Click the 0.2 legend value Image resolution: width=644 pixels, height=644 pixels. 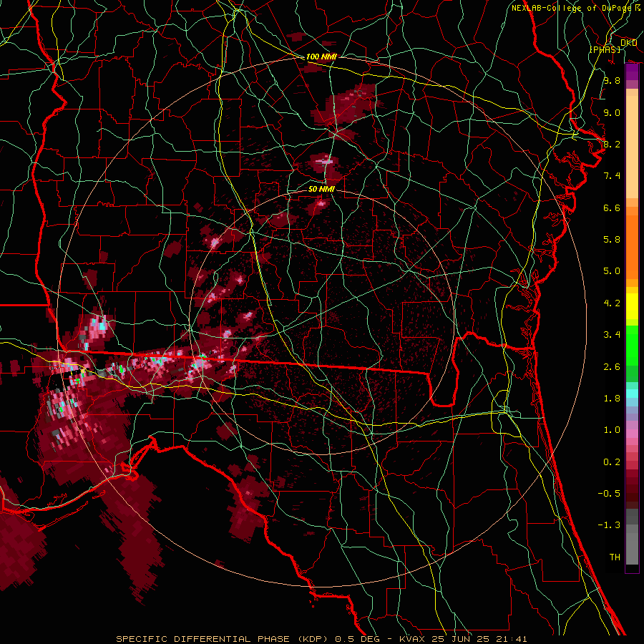tap(612, 462)
